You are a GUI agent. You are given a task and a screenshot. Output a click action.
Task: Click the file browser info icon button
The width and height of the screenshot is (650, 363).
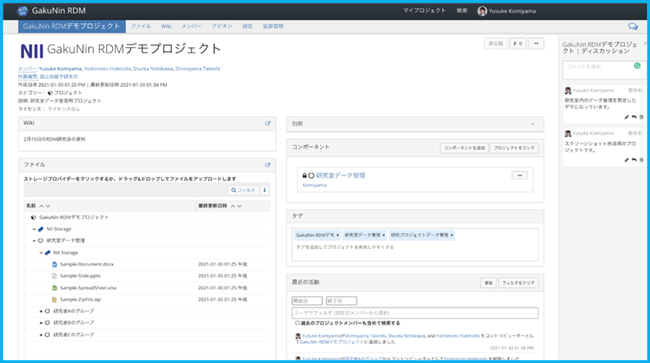pyautogui.click(x=264, y=190)
